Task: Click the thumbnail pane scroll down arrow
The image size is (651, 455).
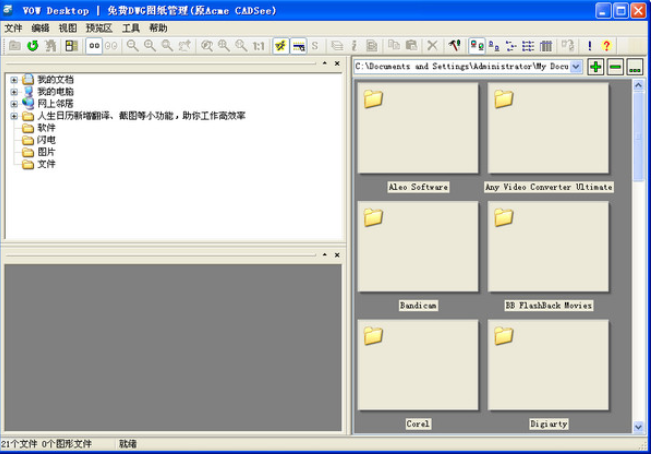Action: coord(638,426)
